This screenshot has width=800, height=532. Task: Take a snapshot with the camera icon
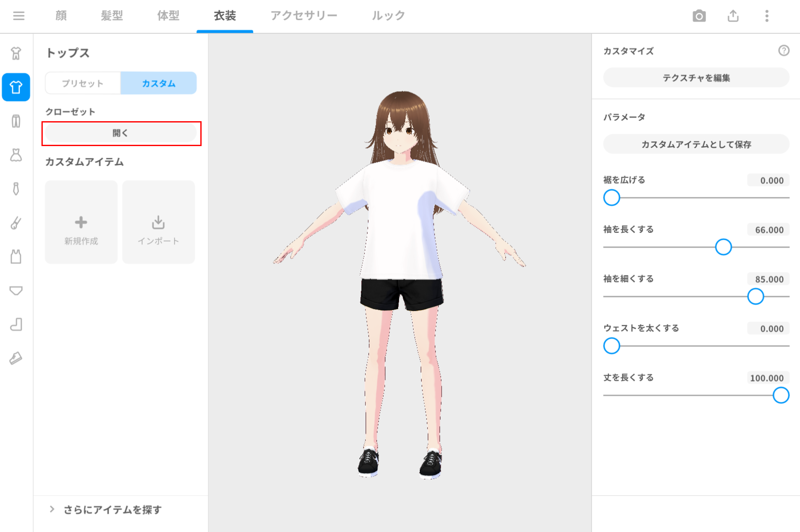699,16
